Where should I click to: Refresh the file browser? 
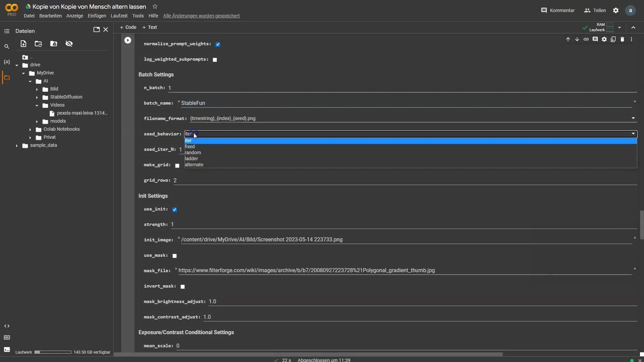(x=38, y=44)
